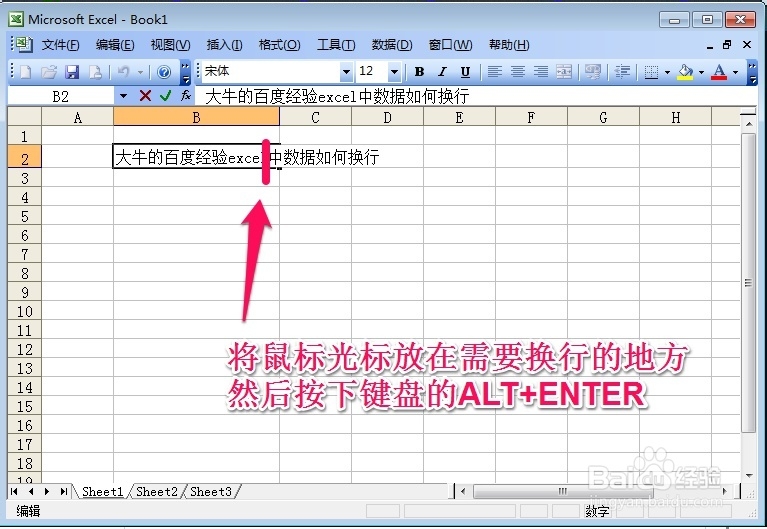Open the Name Box dropdown arrow
The height and width of the screenshot is (529, 767).
[x=123, y=95]
